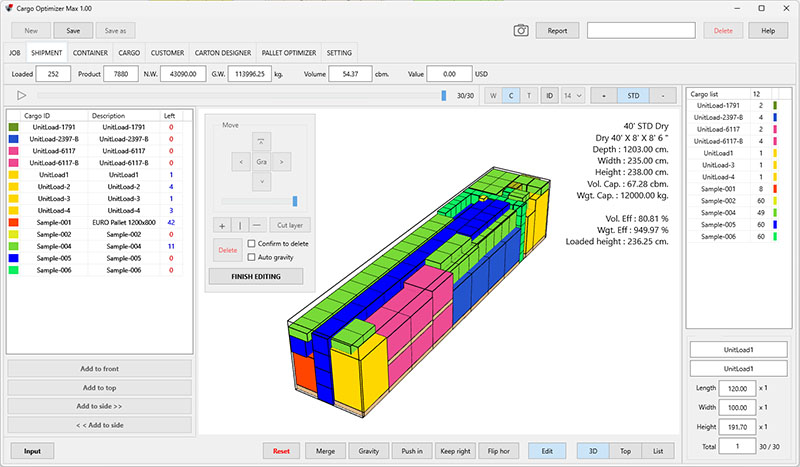The height and width of the screenshot is (467, 800).
Task: Click the minus button beside Cut layer
Action: point(257,226)
